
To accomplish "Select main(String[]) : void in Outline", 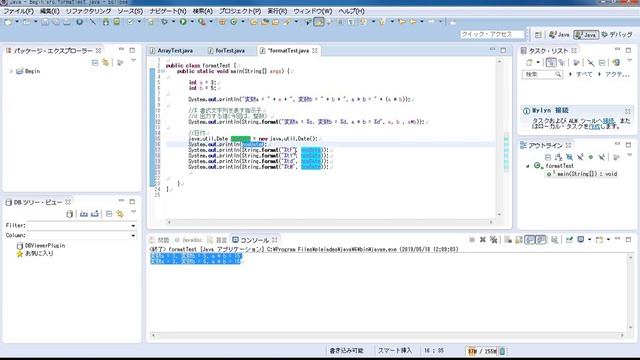I will 582,174.
